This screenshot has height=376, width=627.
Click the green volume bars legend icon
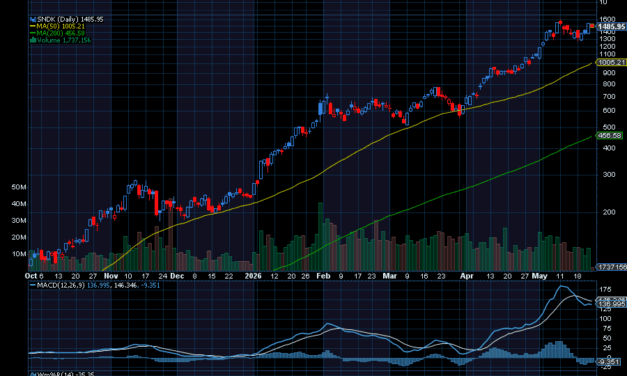[x=33, y=40]
